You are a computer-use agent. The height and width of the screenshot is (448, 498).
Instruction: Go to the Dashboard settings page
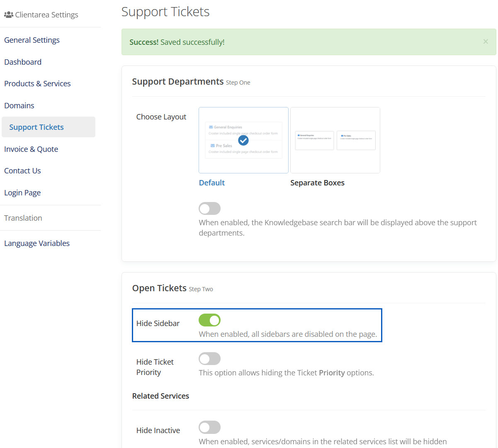tap(23, 62)
